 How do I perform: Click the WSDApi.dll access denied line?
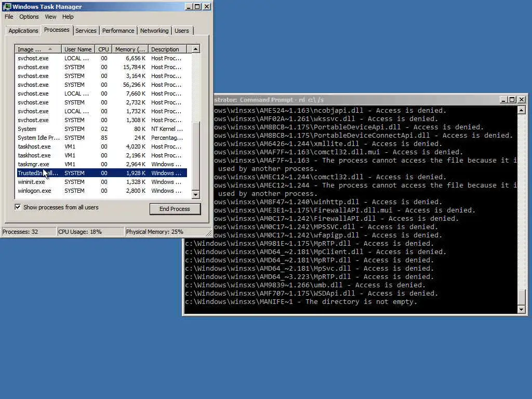point(312,294)
